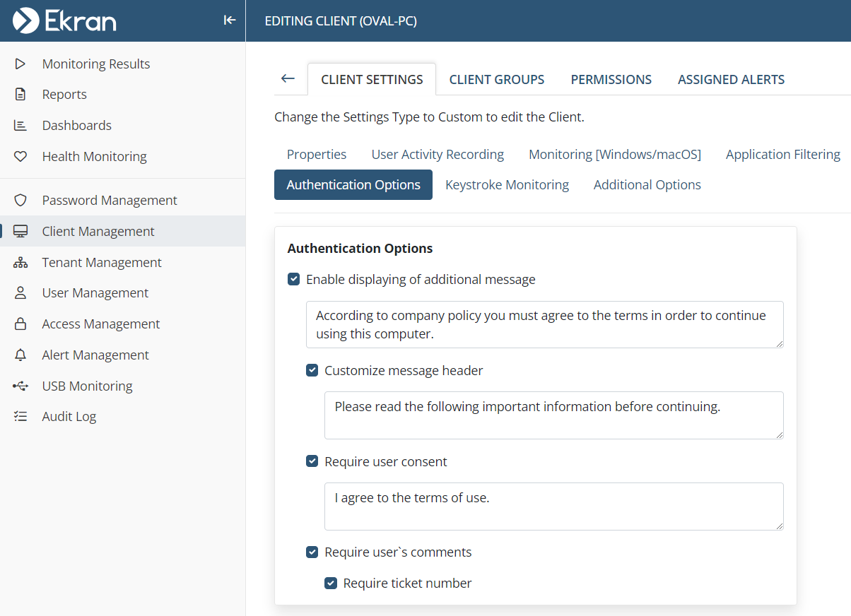Click the user consent text field
The height and width of the screenshot is (616, 851).
coord(553,507)
